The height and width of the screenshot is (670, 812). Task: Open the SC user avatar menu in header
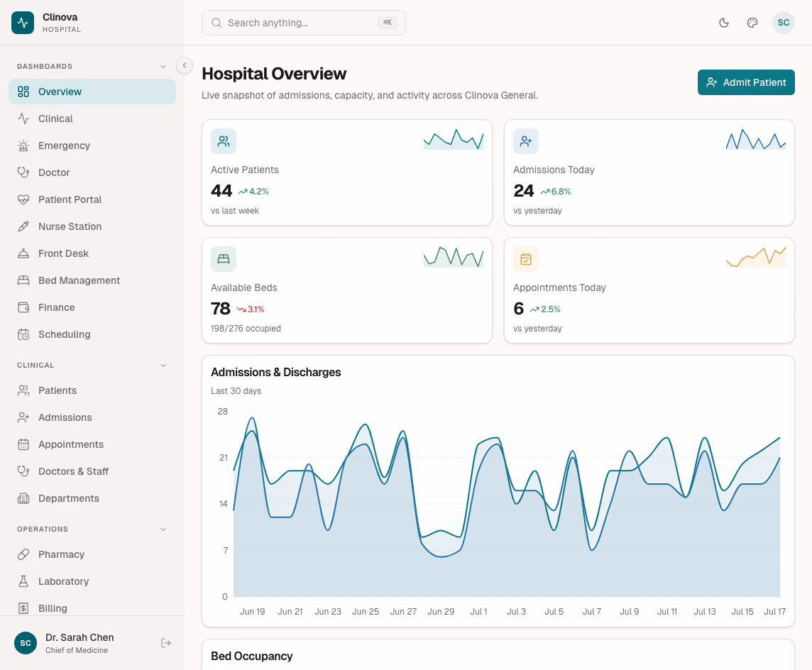click(x=784, y=23)
